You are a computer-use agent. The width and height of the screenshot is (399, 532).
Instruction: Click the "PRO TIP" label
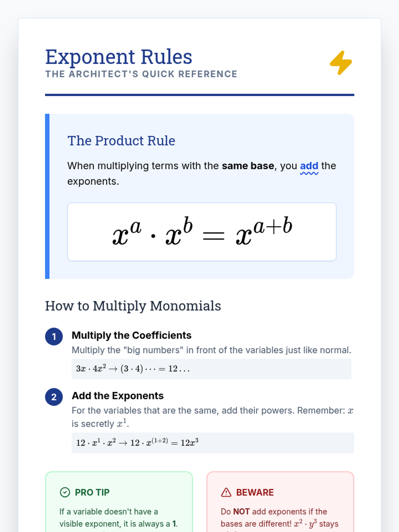click(92, 492)
